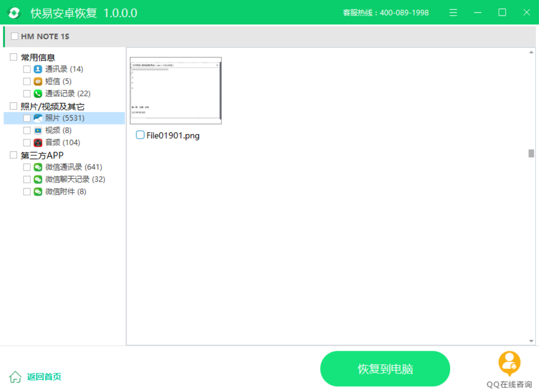Toggle the 第三方APP group checkbox
Screen dimensions: 539x392
13,155
